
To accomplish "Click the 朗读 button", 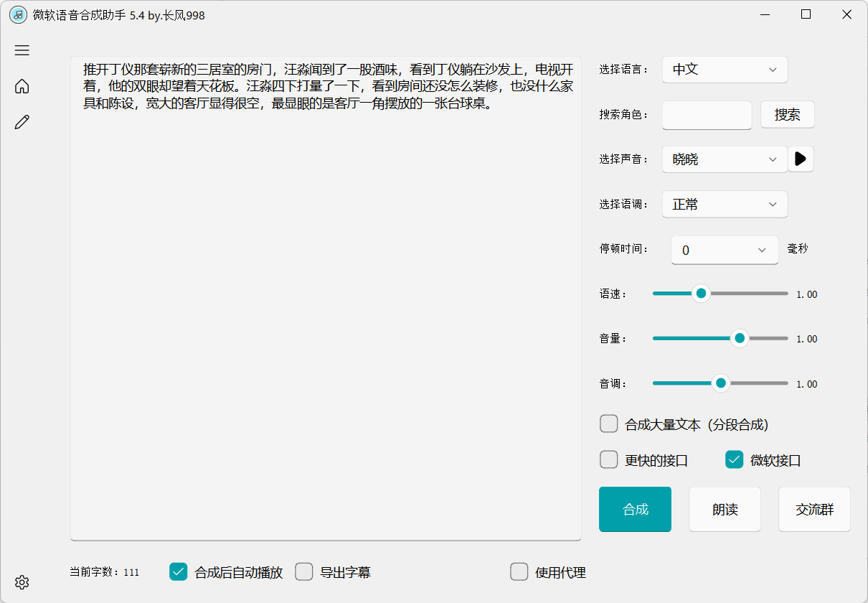I will pyautogui.click(x=725, y=510).
